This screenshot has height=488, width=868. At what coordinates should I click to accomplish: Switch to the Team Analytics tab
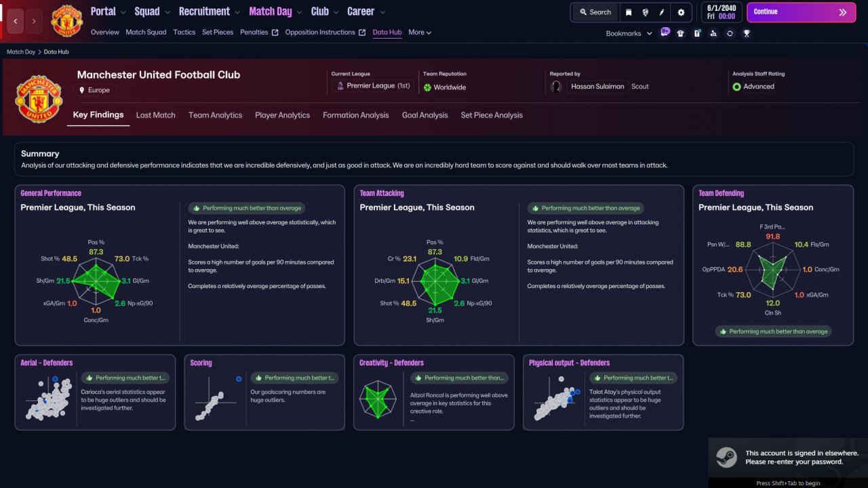215,115
